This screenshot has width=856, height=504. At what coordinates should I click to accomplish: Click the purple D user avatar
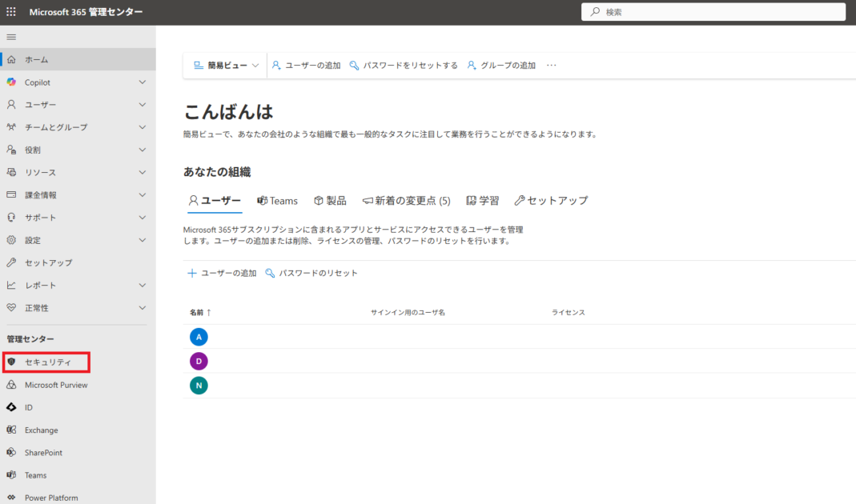point(199,361)
